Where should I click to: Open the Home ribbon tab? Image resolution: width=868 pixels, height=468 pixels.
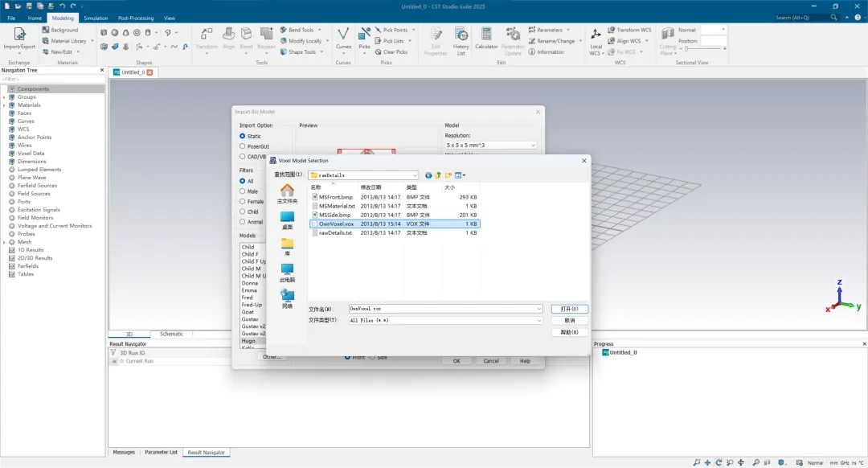click(35, 18)
